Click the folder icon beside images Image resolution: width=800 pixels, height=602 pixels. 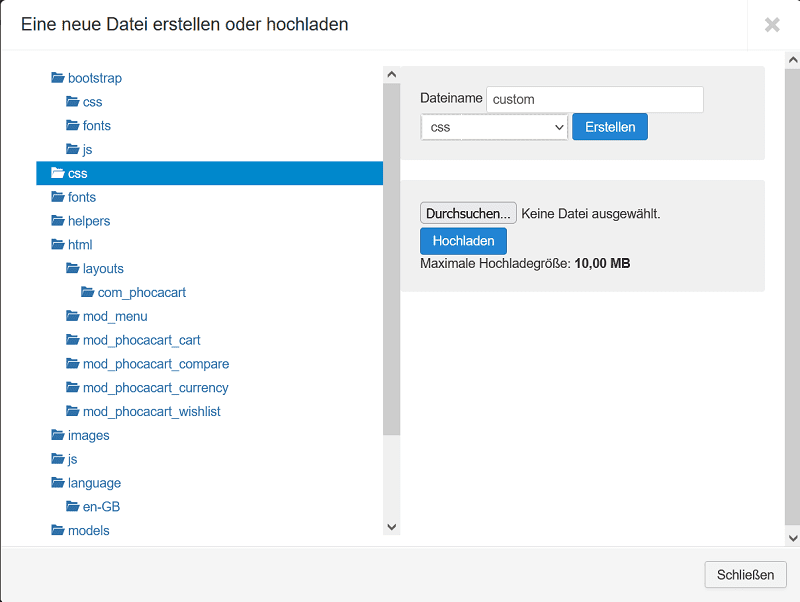point(58,435)
